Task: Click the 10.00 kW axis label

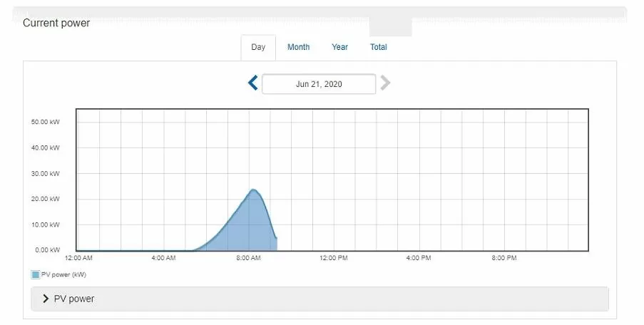Action: click(x=45, y=225)
